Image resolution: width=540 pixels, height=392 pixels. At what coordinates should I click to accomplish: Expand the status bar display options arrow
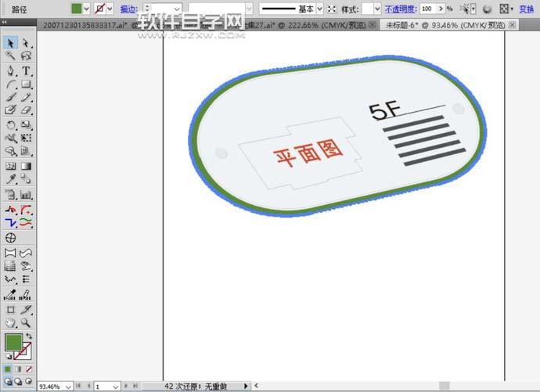[246, 387]
